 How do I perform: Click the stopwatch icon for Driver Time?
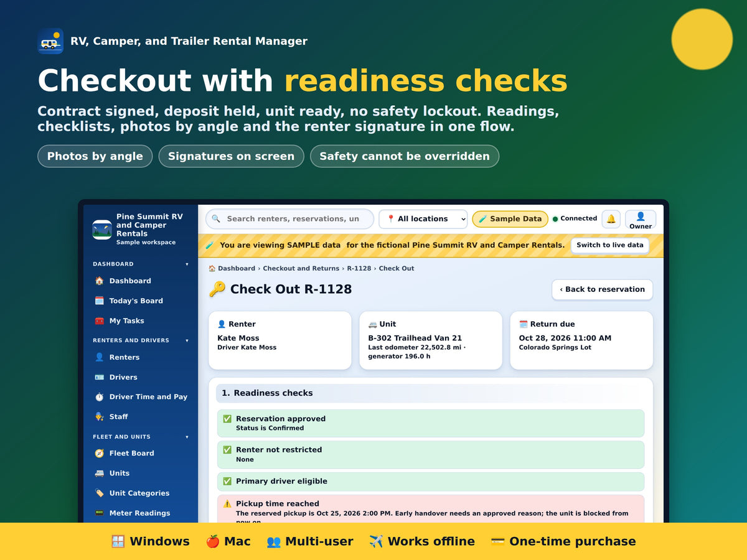point(99,397)
